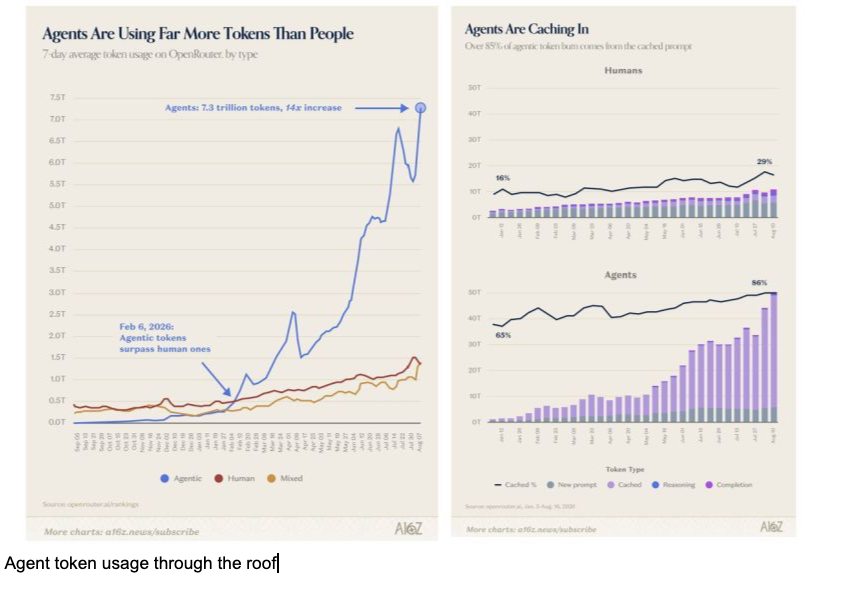Screen dimensions: 862x591
Task: Click the A16Z logo on left chart
Action: click(x=408, y=528)
